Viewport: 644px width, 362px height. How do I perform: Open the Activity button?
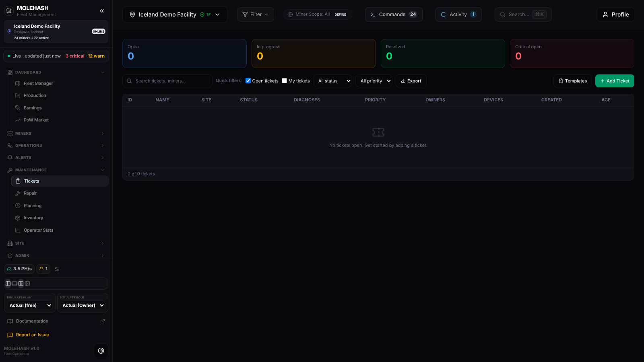(x=458, y=14)
